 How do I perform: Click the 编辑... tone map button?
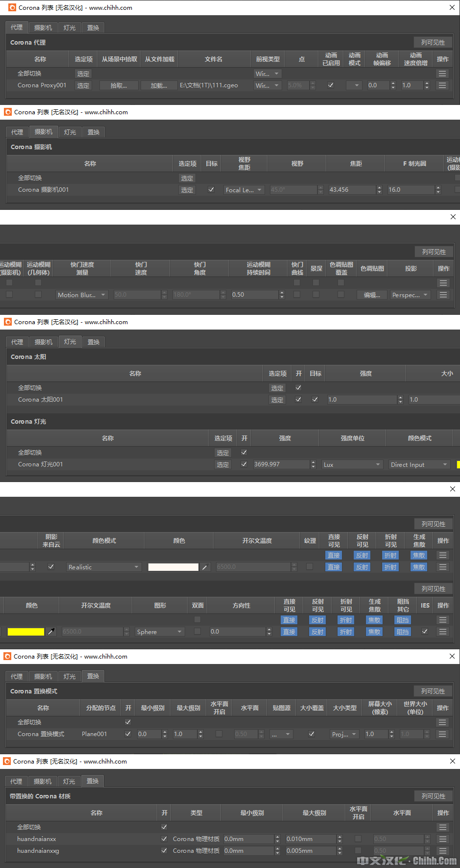[x=372, y=295]
